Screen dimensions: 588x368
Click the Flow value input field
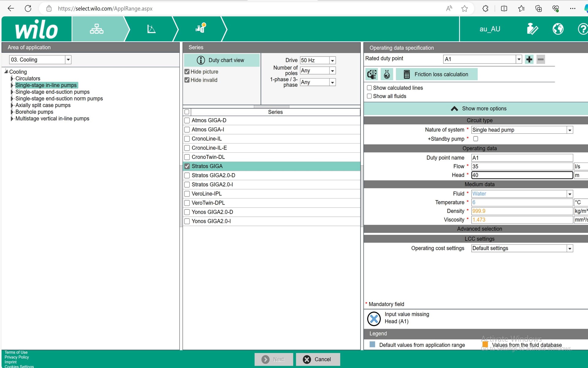(x=522, y=167)
